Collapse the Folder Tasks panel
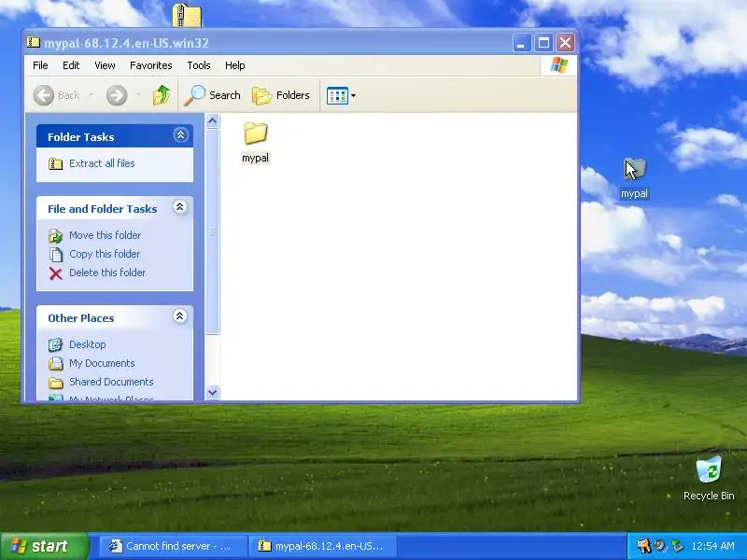This screenshot has height=560, width=747. [x=180, y=135]
